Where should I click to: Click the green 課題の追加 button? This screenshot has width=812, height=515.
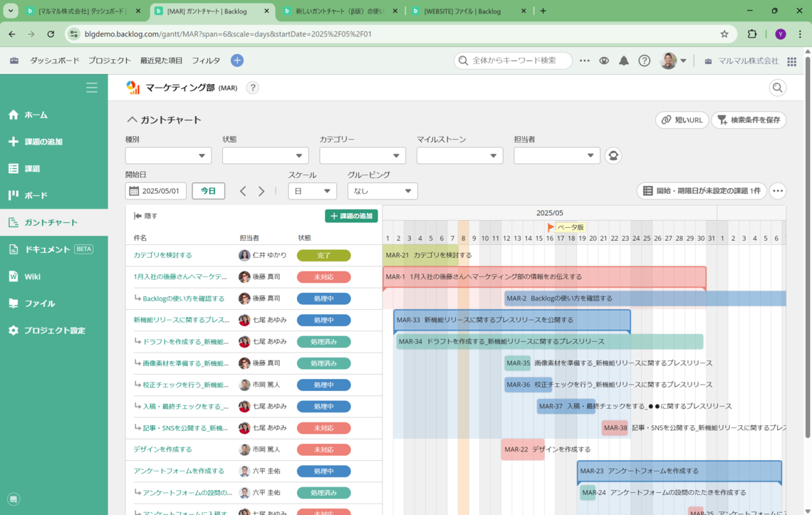point(352,216)
